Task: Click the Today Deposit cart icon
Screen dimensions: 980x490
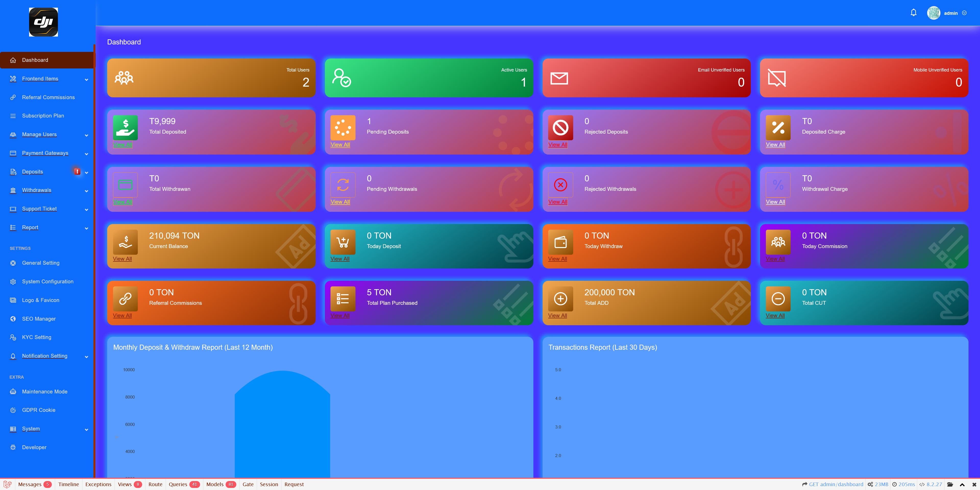Action: tap(342, 242)
